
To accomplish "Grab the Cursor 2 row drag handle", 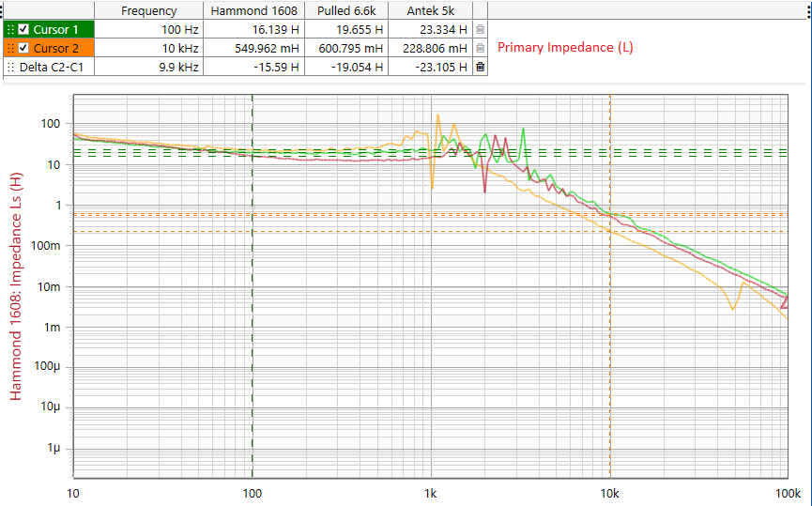I will coord(10,48).
